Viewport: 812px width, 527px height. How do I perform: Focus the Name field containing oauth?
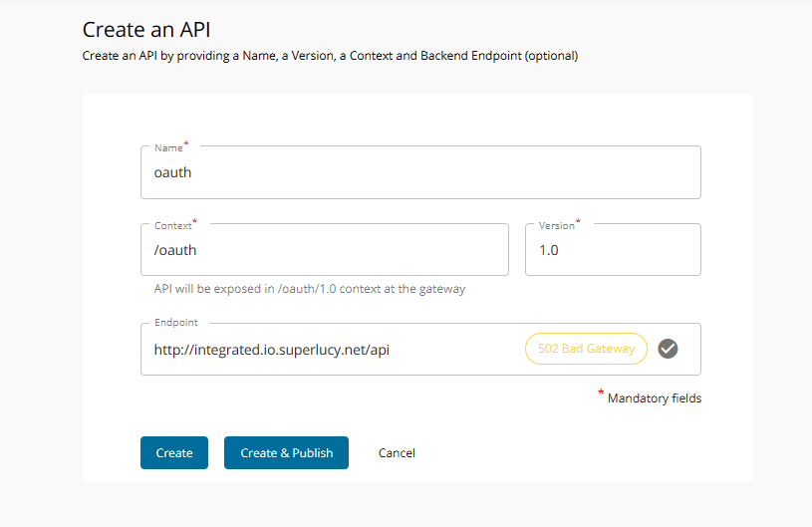point(420,172)
